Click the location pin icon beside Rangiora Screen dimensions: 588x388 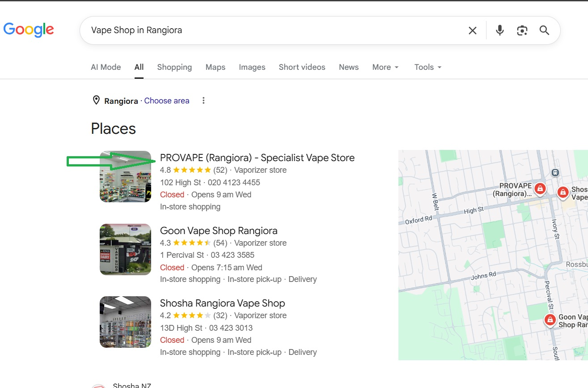[96, 101]
